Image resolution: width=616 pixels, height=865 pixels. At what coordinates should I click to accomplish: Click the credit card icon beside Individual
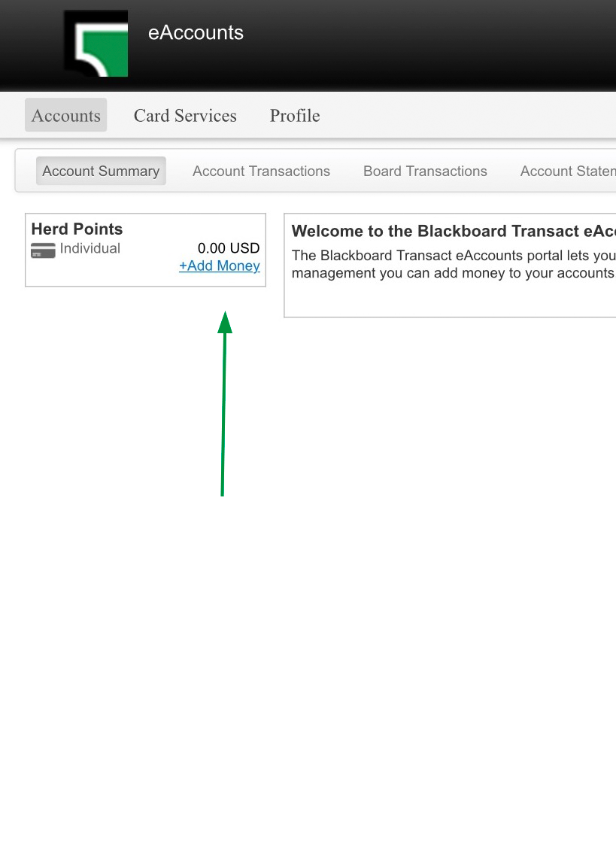(x=43, y=250)
